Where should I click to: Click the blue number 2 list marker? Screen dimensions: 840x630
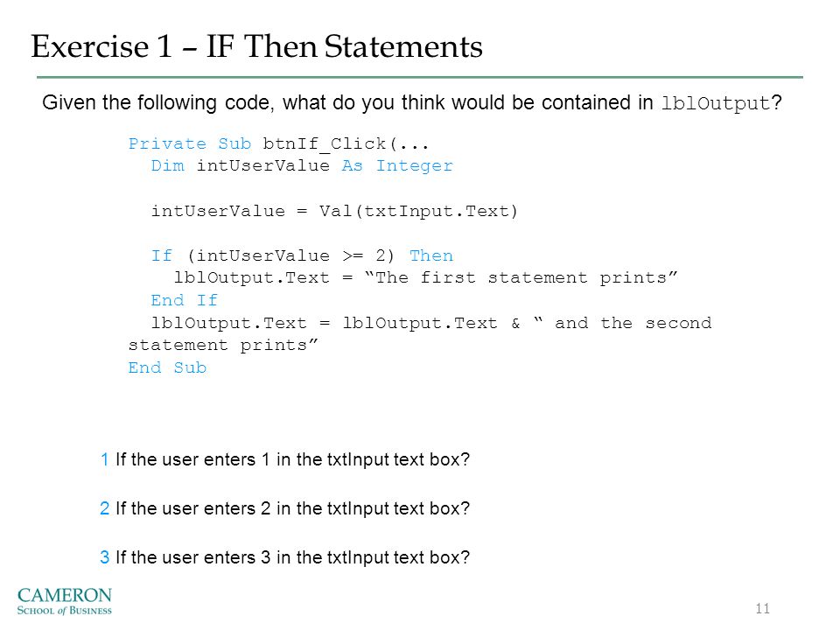point(105,508)
